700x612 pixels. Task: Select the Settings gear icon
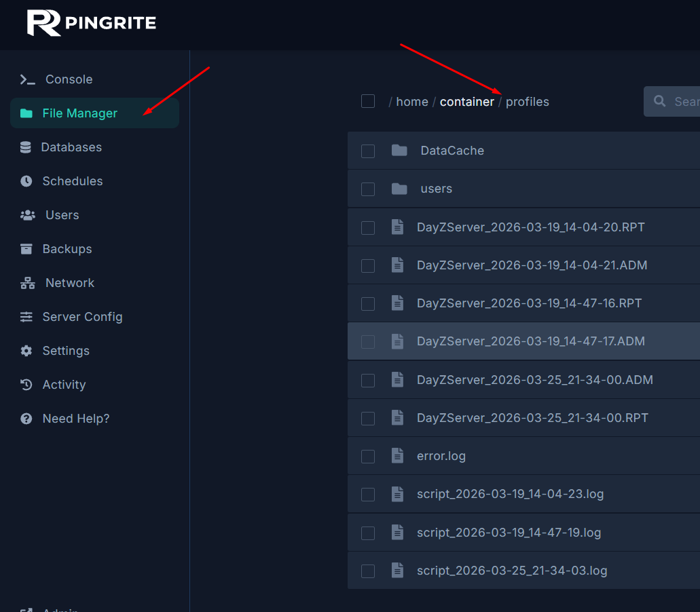point(26,351)
